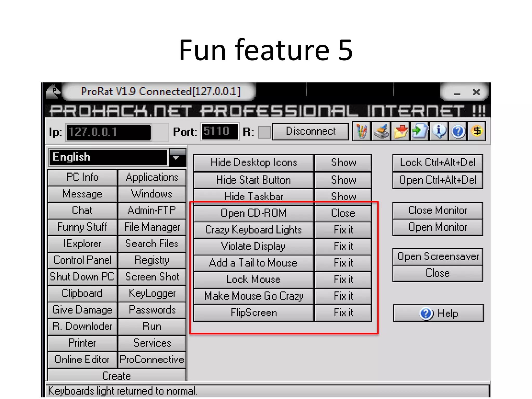Click Hide Start Button
This screenshot has width=532, height=399.
254,180
